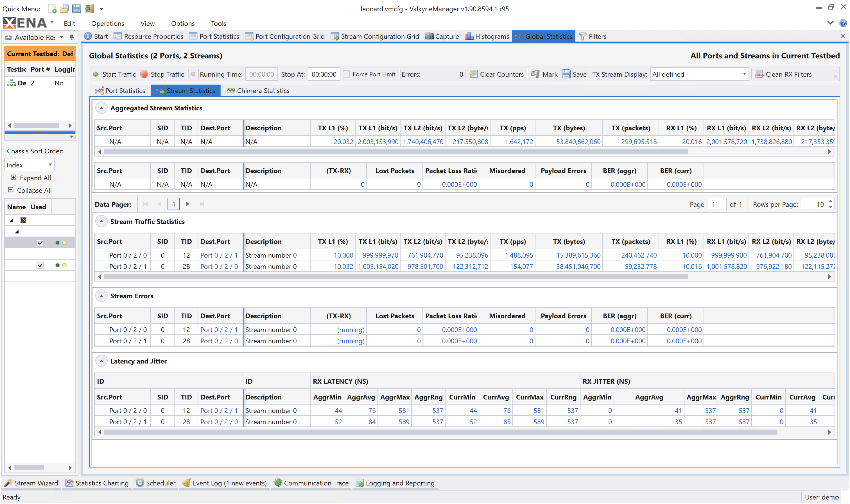Click the green Start Traffic arrow
The width and height of the screenshot is (850, 504).
(96, 74)
